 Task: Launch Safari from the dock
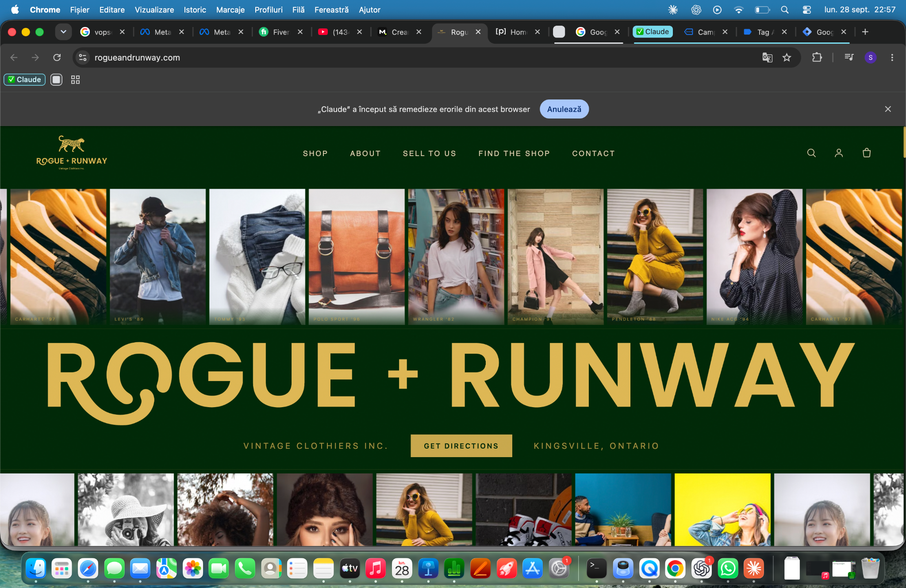(x=88, y=569)
